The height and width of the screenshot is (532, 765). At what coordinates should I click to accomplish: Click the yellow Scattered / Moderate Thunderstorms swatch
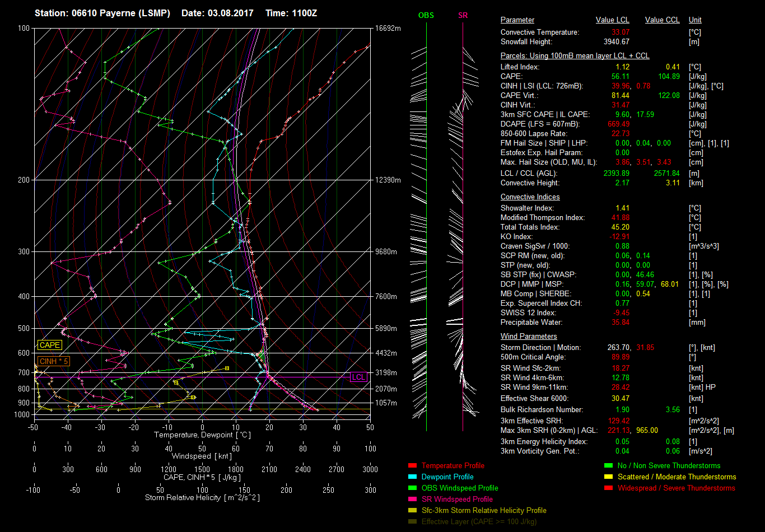(x=609, y=477)
